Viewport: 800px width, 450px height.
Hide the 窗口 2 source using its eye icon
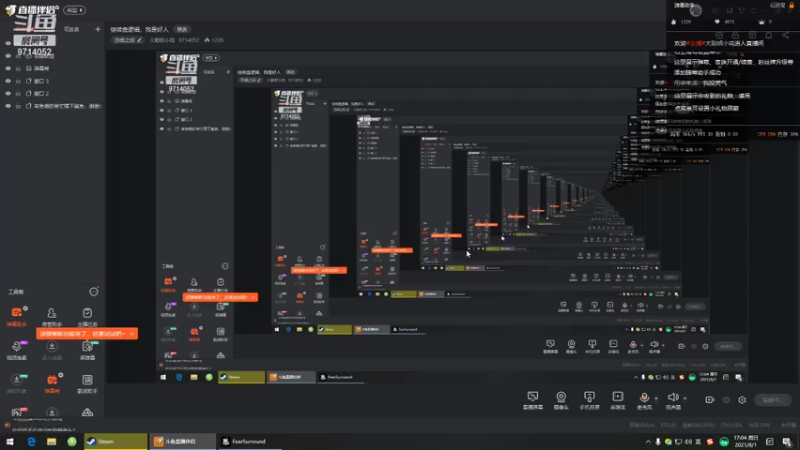point(8,93)
